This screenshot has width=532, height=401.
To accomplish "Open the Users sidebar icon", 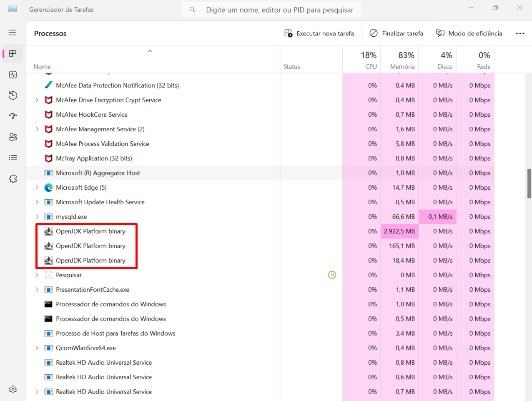I will pyautogui.click(x=13, y=137).
